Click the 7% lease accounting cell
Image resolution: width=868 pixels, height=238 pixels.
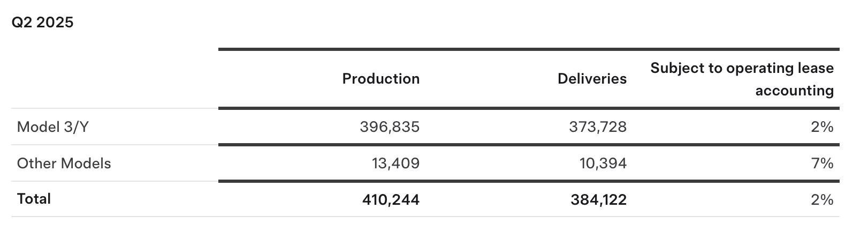coord(822,163)
